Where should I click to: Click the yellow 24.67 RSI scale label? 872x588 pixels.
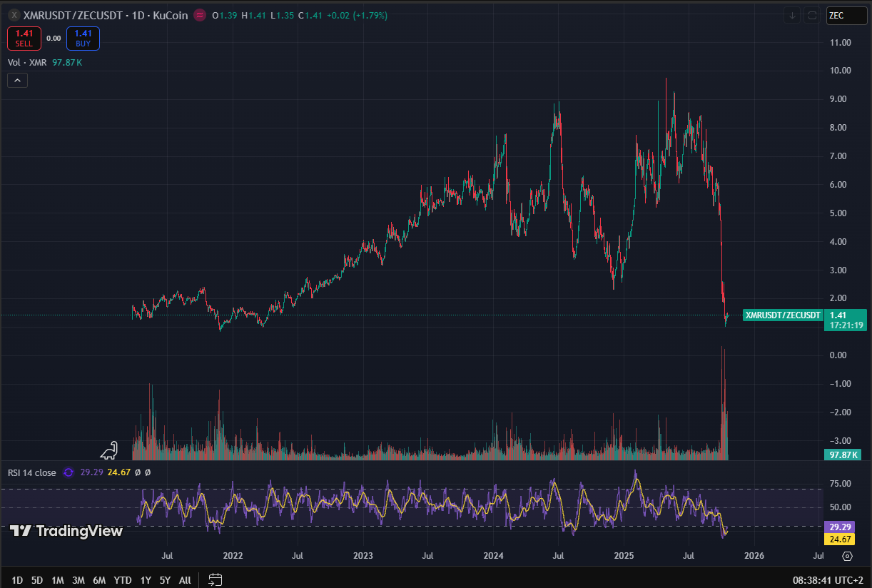[840, 539]
